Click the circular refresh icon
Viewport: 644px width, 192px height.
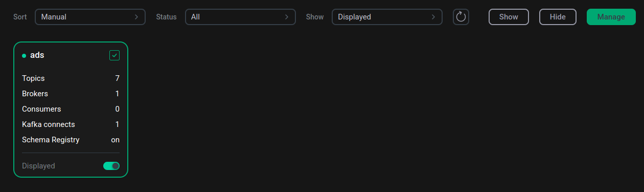(x=461, y=17)
